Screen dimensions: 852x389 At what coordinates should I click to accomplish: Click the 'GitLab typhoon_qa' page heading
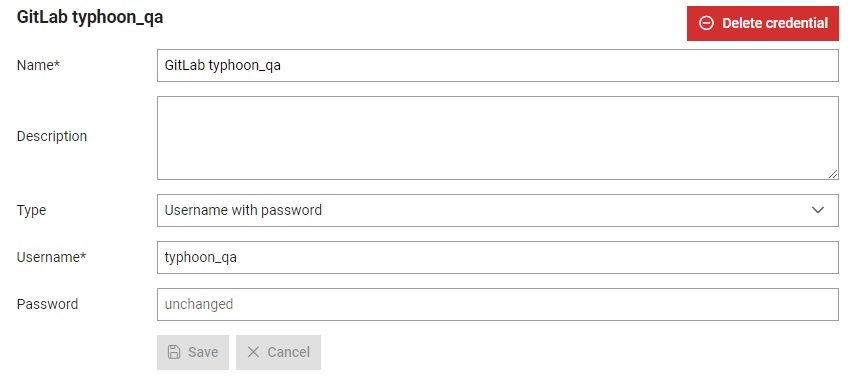pos(90,17)
